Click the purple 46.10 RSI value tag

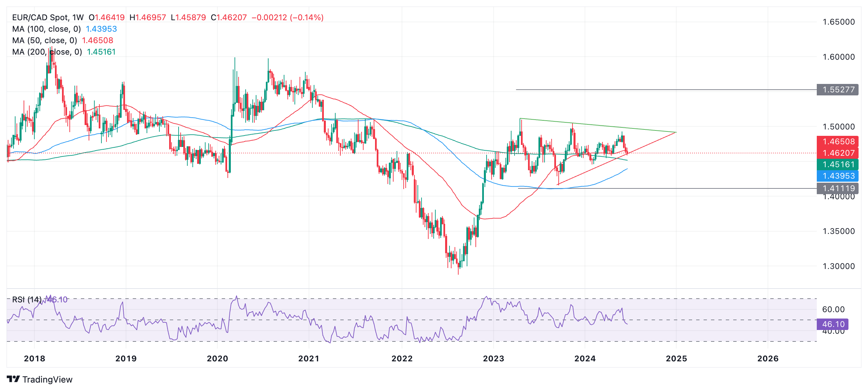(x=833, y=324)
